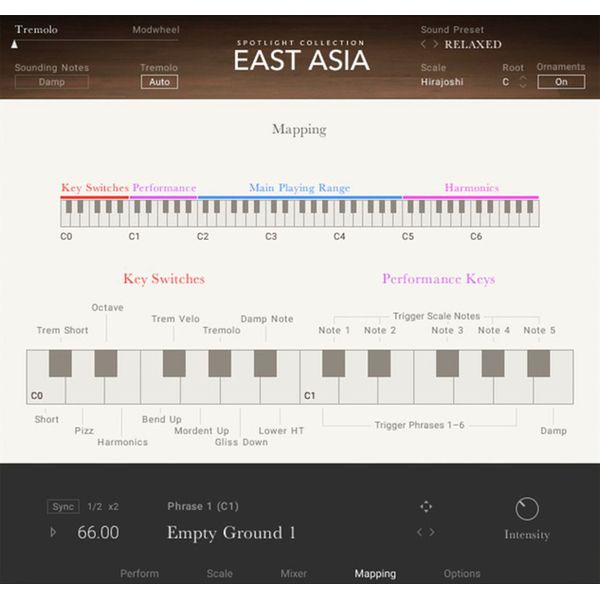Viewport: 600px width, 600px height.
Task: Click the Tremolo black key
Action: pyautogui.click(x=220, y=363)
